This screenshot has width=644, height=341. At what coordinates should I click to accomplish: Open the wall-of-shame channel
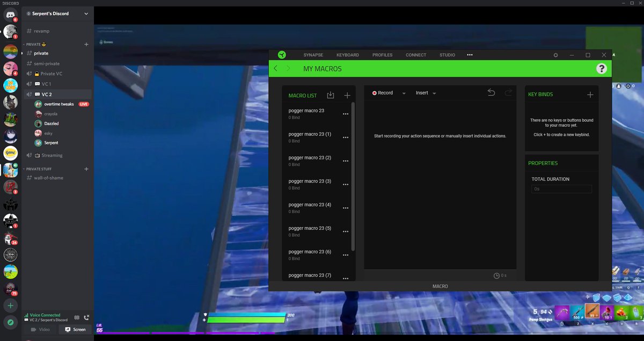point(48,178)
